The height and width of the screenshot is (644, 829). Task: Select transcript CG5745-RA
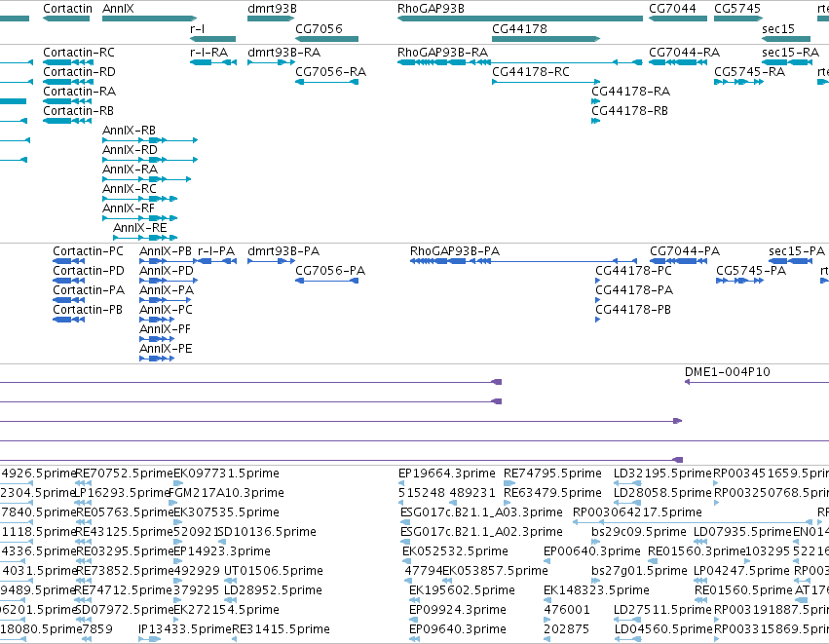738,82
